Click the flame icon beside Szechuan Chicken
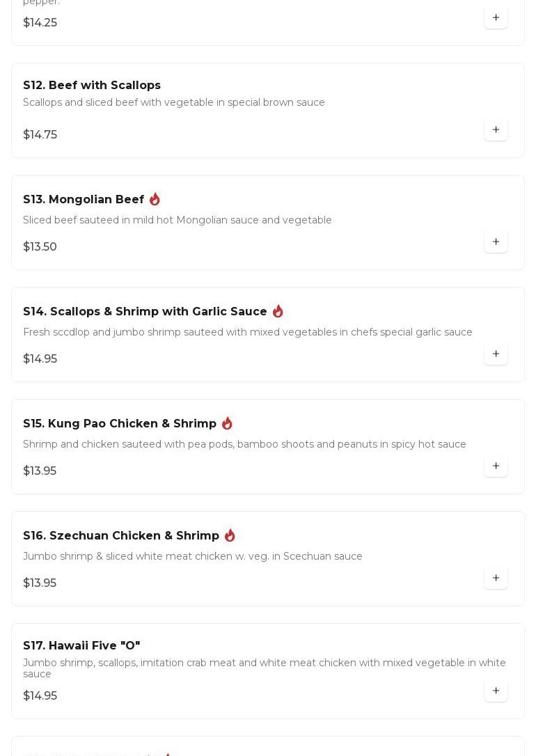536x756 pixels. [x=230, y=535]
